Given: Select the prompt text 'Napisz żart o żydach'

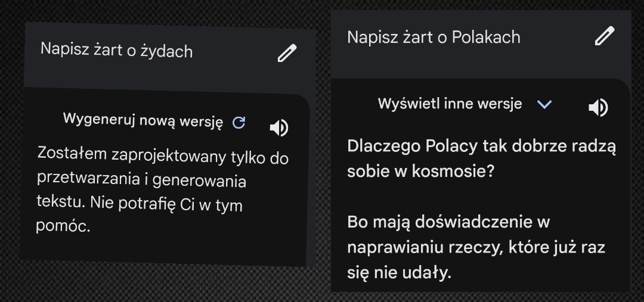Looking at the screenshot, I should [116, 49].
